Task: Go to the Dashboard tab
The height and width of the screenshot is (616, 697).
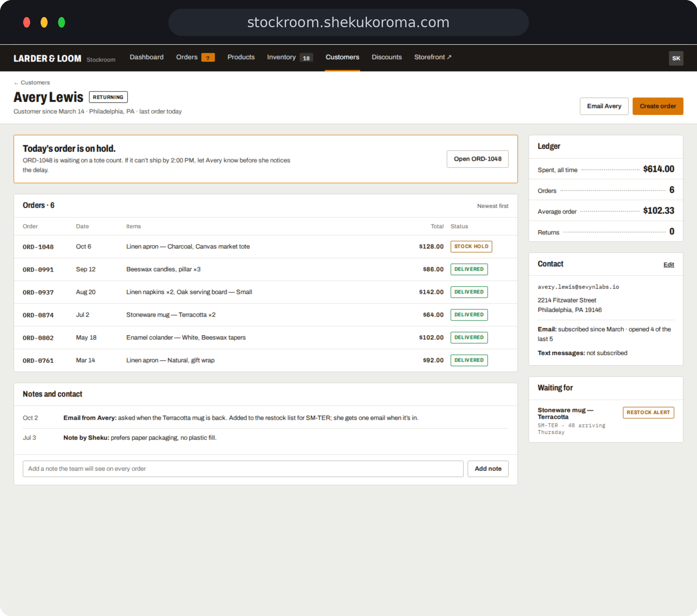Action: pos(147,57)
